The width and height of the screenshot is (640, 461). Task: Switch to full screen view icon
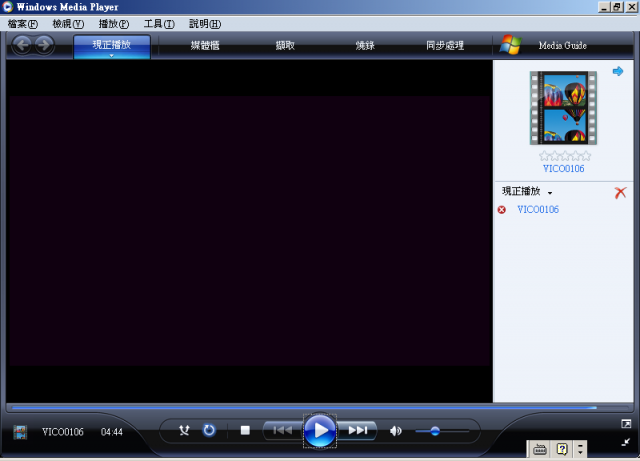click(x=626, y=424)
